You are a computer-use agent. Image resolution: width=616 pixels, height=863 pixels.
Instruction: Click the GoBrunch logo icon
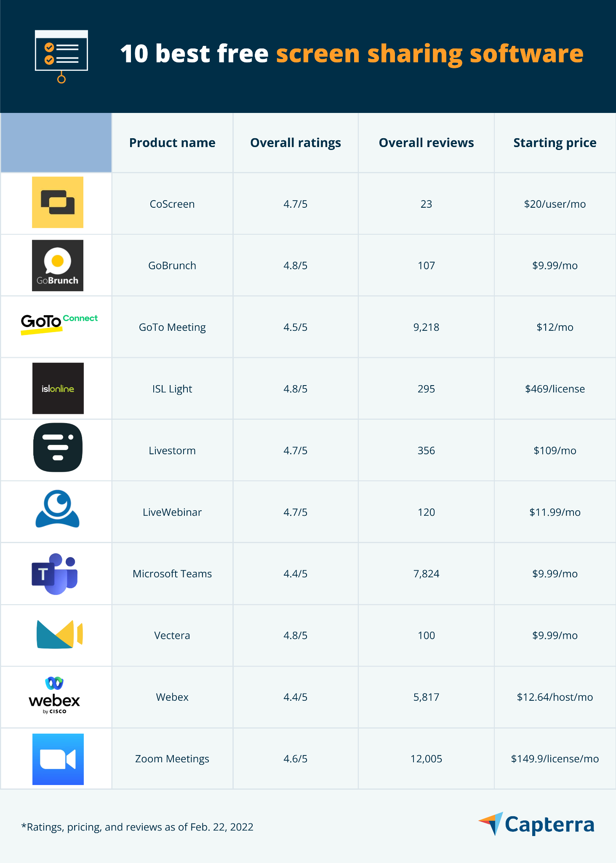point(58,265)
